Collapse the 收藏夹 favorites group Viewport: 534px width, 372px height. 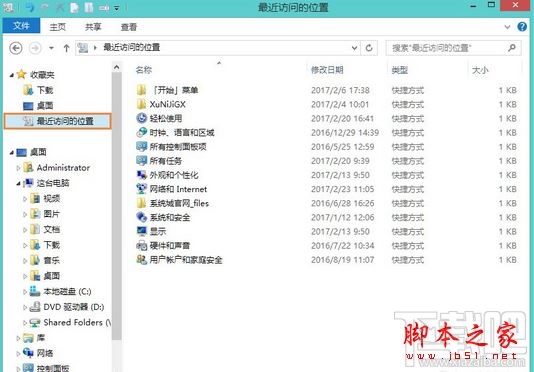point(11,75)
